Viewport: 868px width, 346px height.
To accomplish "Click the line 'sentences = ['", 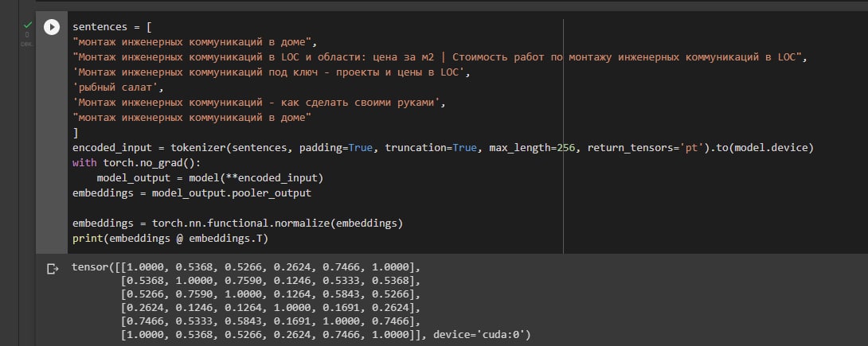I will (x=112, y=27).
